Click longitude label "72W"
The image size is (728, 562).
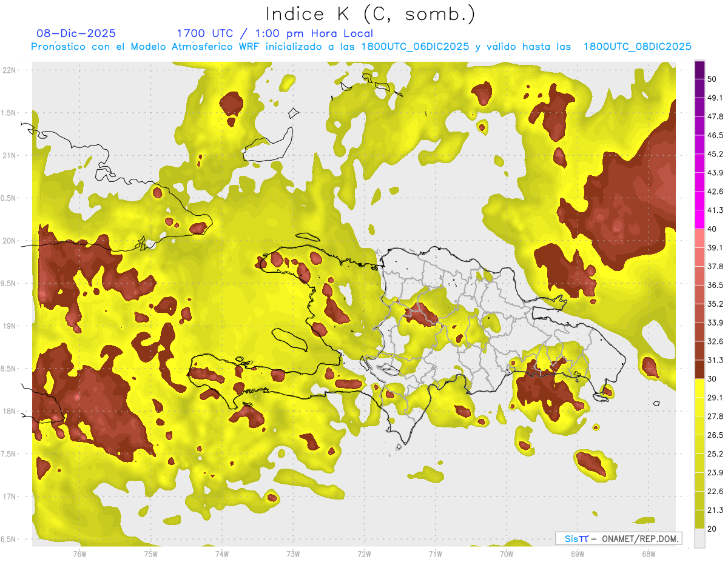click(364, 554)
